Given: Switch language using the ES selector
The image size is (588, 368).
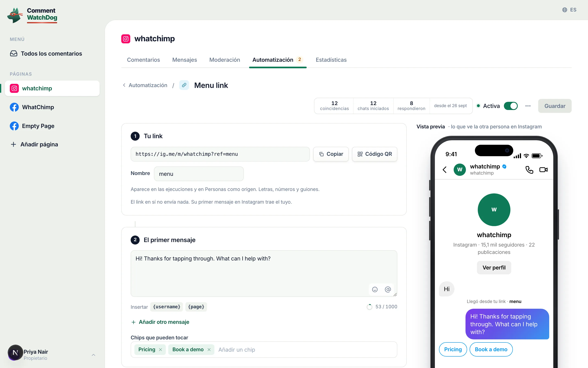Looking at the screenshot, I should click(569, 10).
